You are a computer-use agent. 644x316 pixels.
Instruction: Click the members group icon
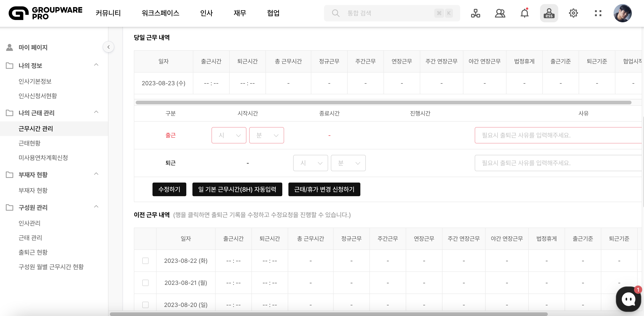(500, 13)
